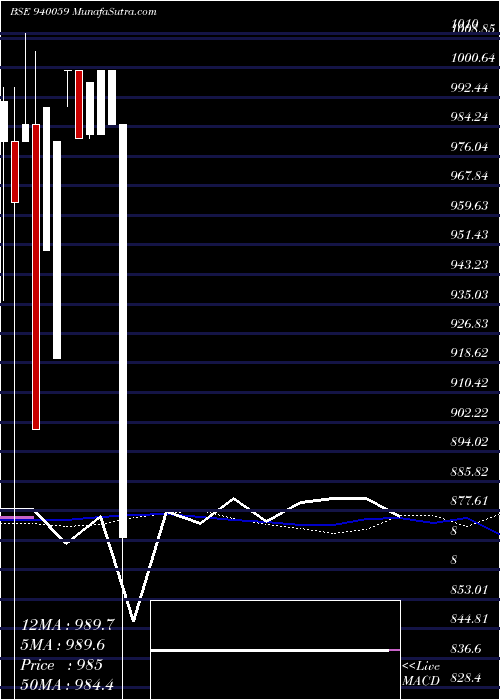The image size is (500, 700).
Task: Click the 976.04 price axis label
Action: point(470,146)
